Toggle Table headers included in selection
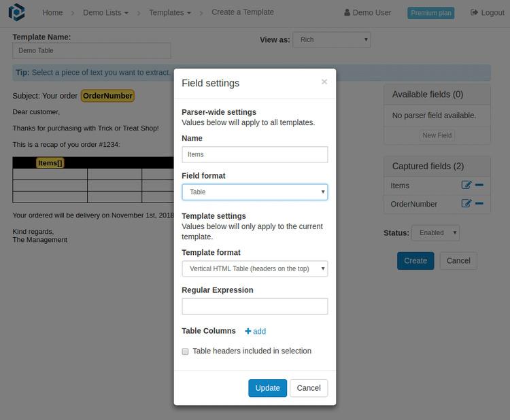510x420 pixels. tap(185, 351)
